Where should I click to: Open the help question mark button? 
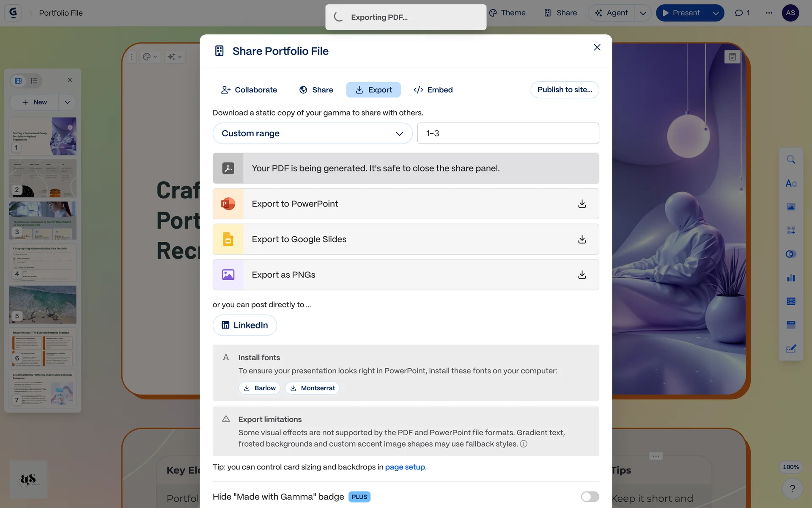[792, 489]
